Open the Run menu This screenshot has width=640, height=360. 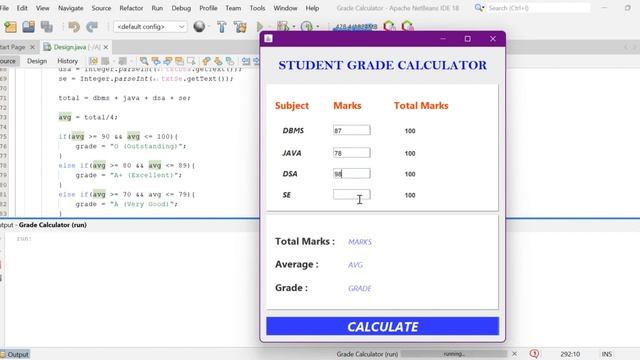157,8
